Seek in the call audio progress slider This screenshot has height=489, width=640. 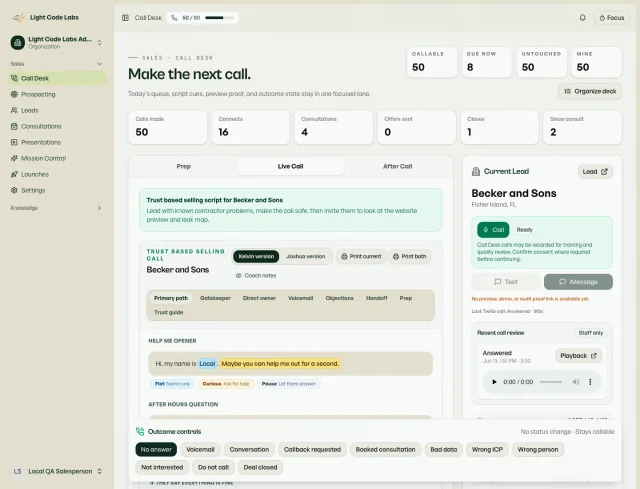tap(551, 382)
